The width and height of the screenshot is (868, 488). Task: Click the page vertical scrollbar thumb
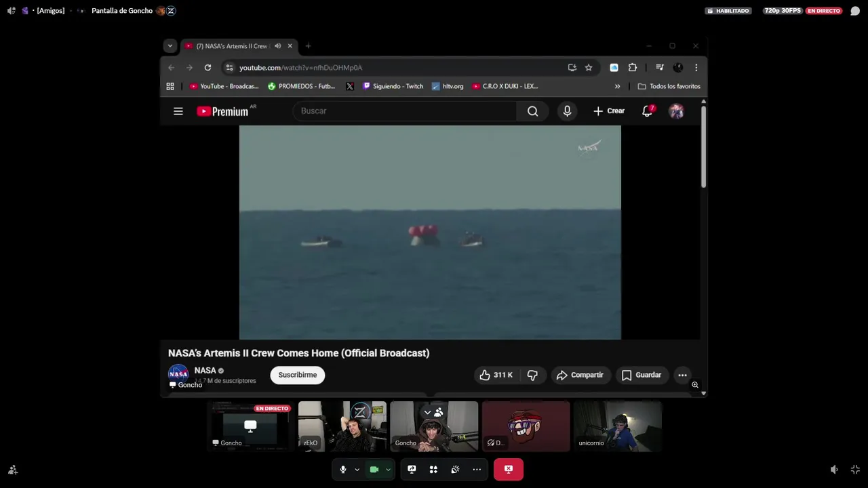[703, 146]
